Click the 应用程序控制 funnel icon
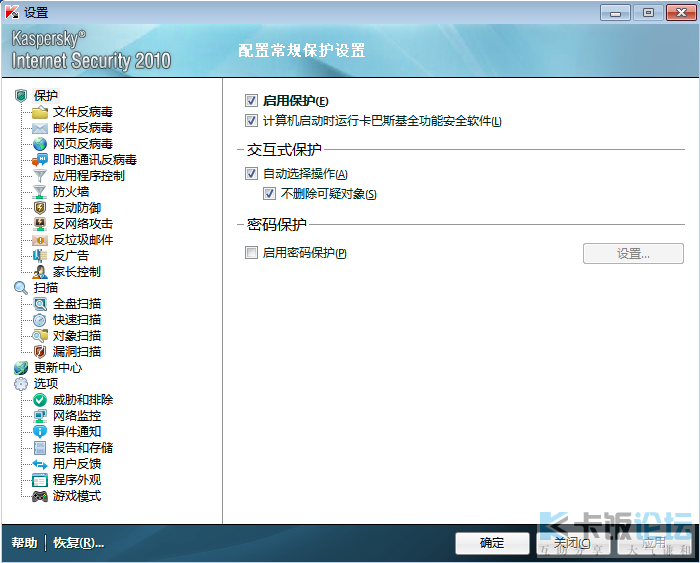 pos(40,176)
